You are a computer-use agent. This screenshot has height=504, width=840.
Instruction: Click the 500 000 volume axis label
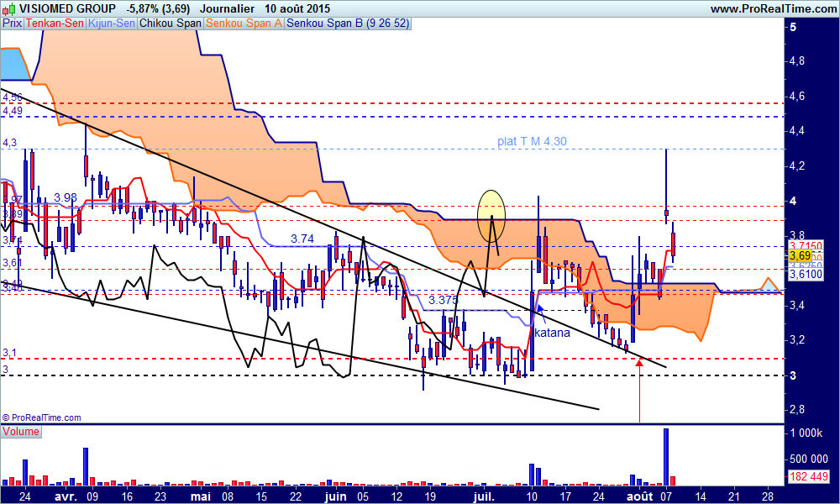809,459
